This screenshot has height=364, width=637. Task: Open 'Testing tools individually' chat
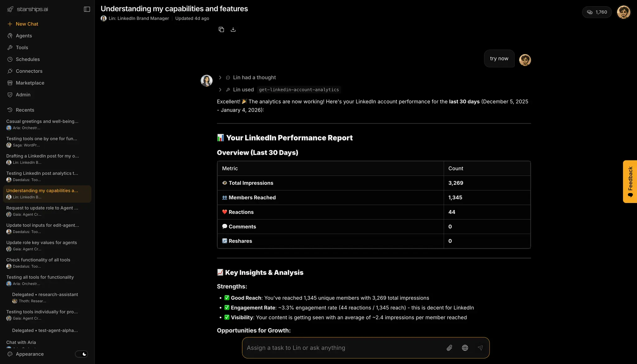pos(47,315)
